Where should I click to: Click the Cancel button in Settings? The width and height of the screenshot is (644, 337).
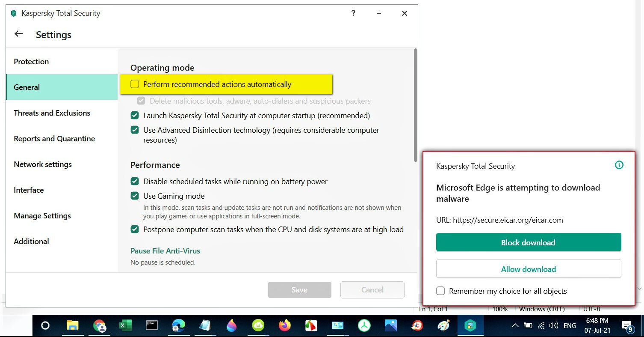pos(372,290)
